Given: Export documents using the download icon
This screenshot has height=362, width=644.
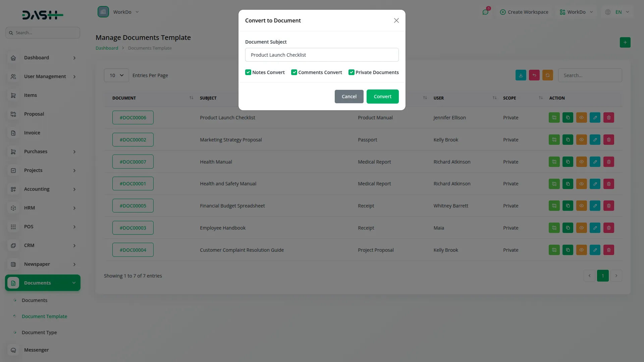Looking at the screenshot, I should [520, 75].
